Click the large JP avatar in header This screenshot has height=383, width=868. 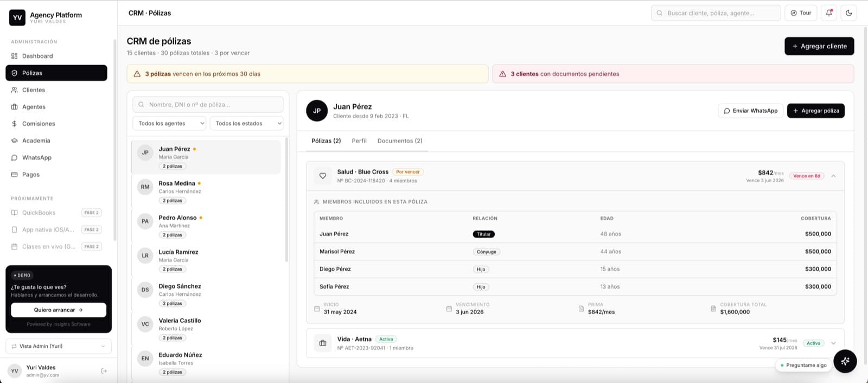317,111
